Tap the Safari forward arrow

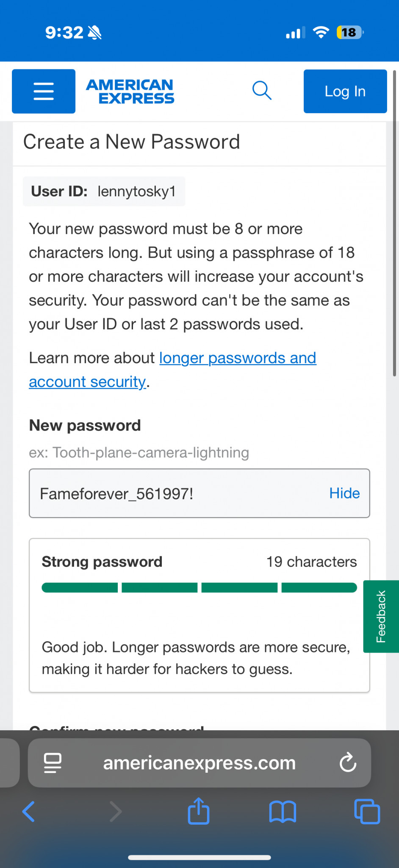pyautogui.click(x=115, y=812)
